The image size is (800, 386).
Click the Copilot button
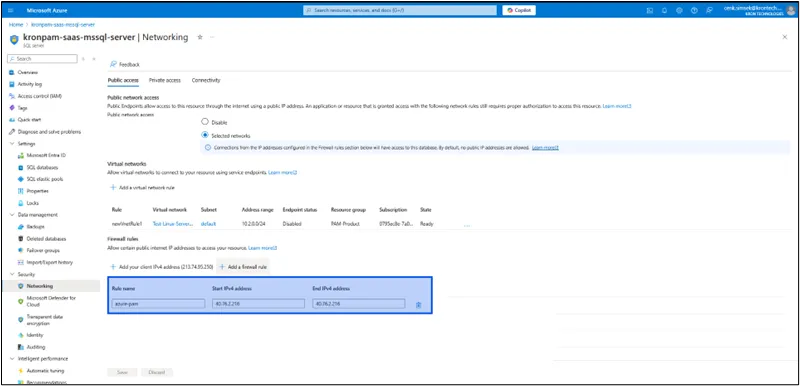coord(519,10)
